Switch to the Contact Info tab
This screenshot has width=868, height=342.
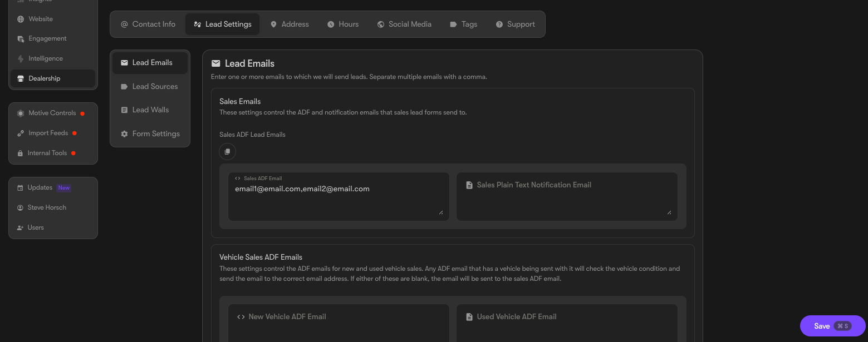click(x=148, y=24)
